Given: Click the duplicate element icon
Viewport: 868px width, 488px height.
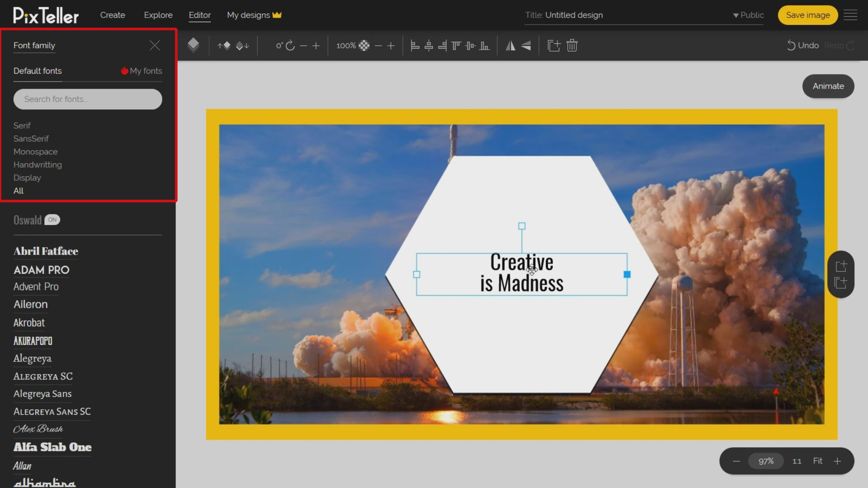Looking at the screenshot, I should pos(553,45).
